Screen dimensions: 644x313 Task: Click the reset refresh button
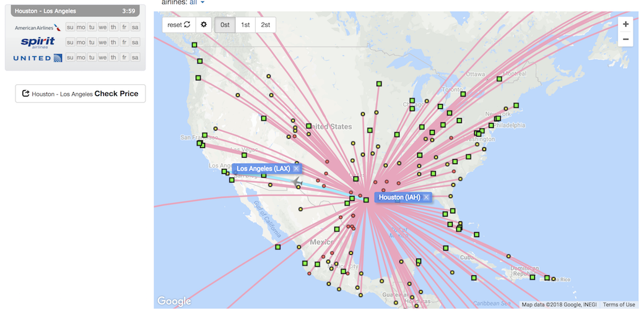point(179,25)
